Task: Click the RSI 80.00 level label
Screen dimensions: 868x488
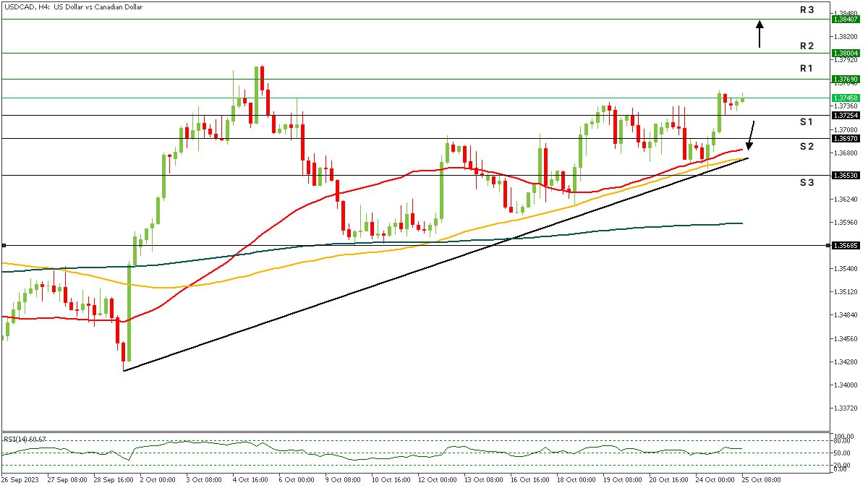Action: click(x=841, y=440)
